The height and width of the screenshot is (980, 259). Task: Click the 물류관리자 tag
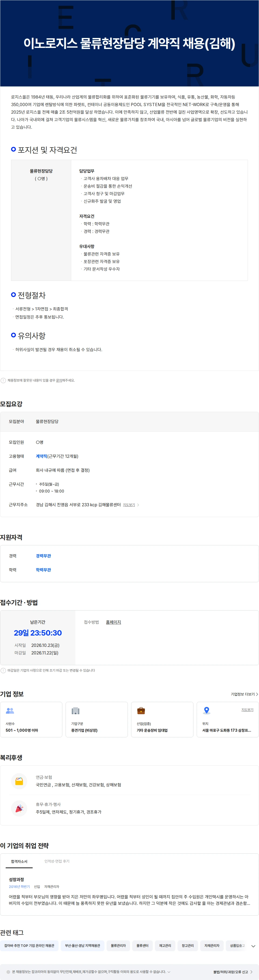[x=118, y=946]
